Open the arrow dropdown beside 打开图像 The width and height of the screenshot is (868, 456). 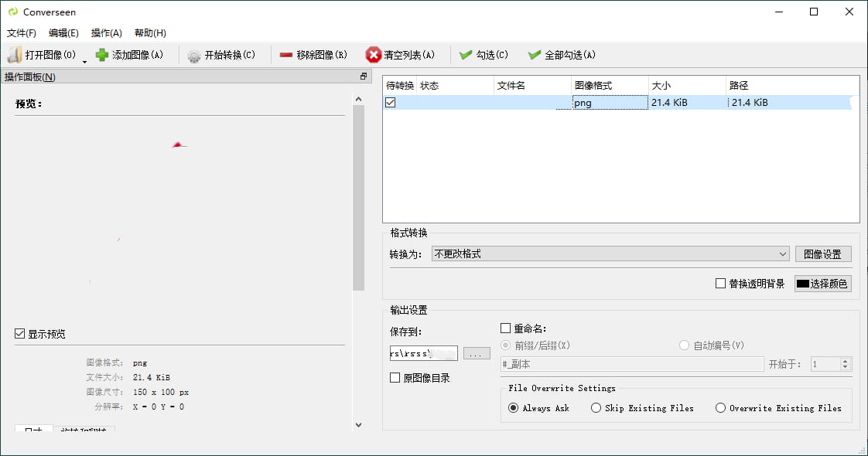[x=84, y=61]
